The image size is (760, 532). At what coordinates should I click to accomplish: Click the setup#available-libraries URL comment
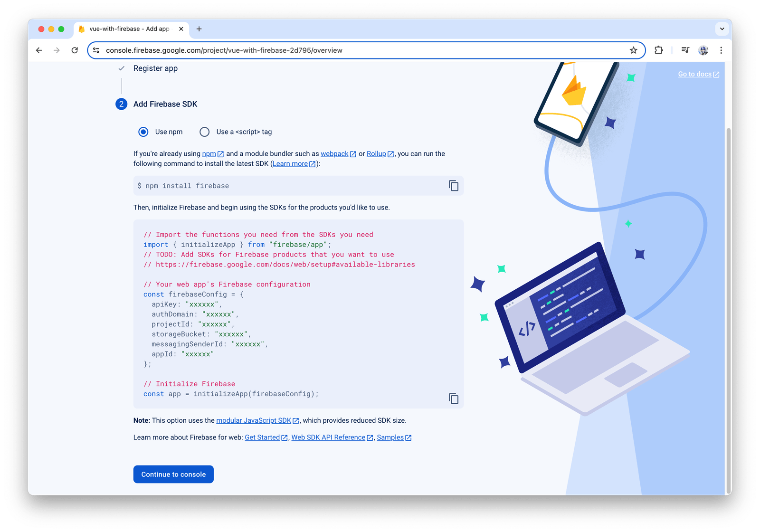pyautogui.click(x=279, y=265)
